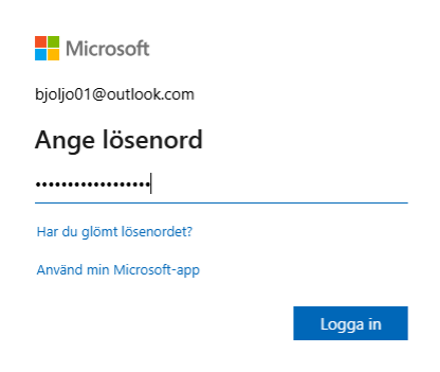The width and height of the screenshot is (440, 372).
Task: Click the blue underline beneath password field
Action: pos(221,202)
